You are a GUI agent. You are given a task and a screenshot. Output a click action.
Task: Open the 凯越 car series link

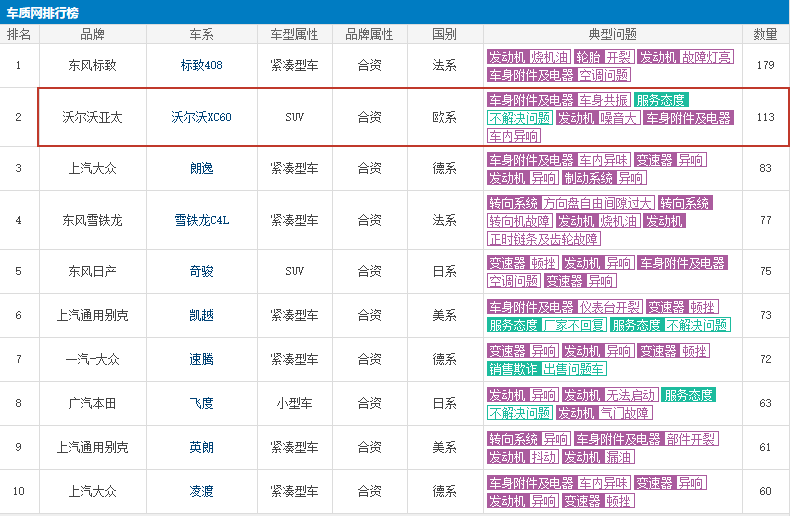pyautogui.click(x=202, y=315)
